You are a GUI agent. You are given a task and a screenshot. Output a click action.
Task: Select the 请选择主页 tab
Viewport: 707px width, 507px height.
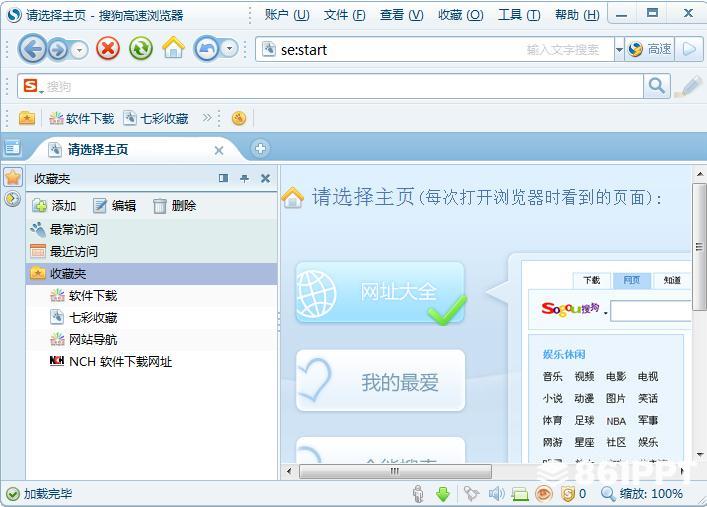[x=135, y=149]
